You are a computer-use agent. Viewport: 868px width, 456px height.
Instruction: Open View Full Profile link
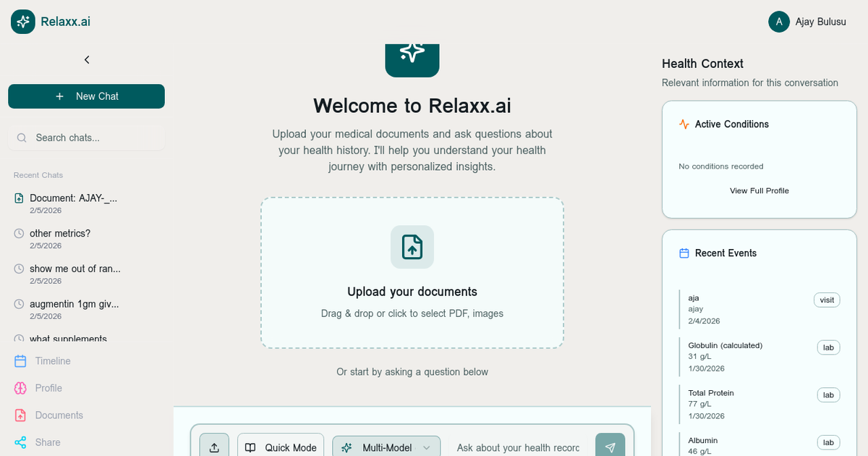click(759, 190)
